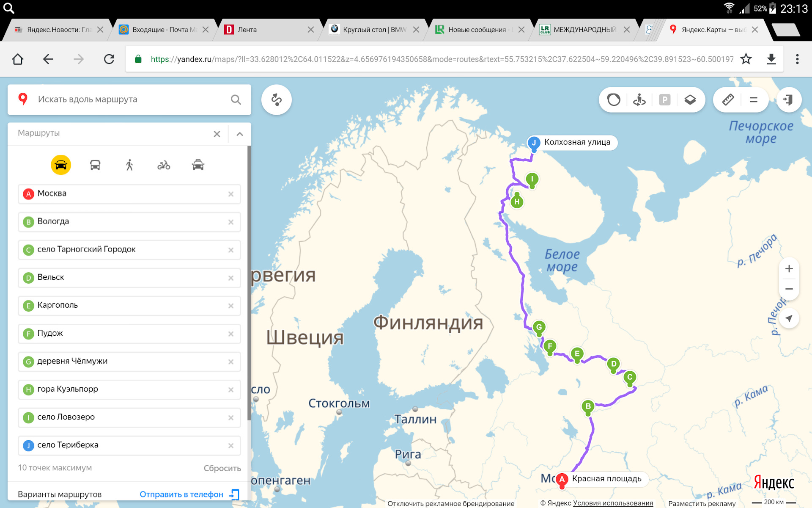
Task: Click the Сбросить reset link
Action: coord(222,468)
